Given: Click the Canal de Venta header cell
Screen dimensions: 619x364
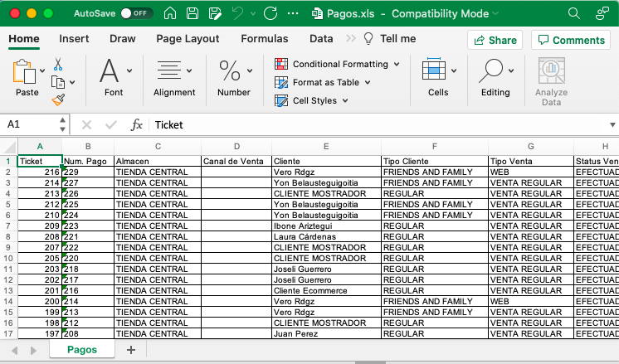Looking at the screenshot, I should coord(236,162).
